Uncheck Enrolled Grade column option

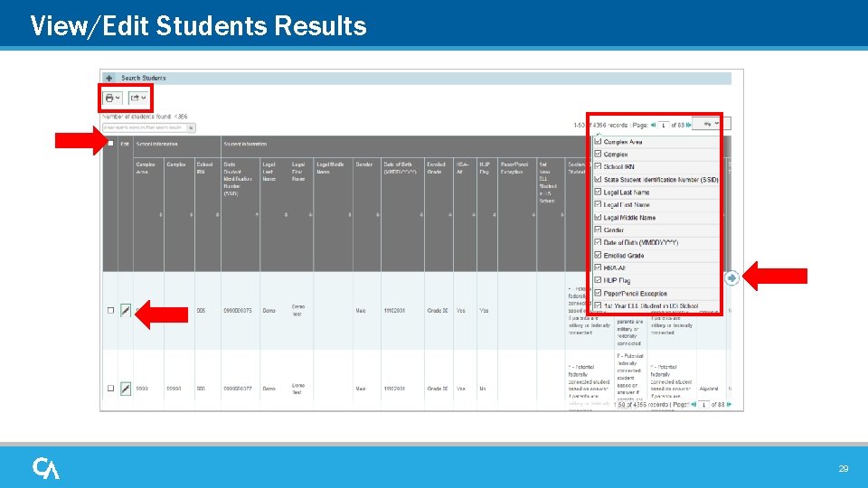[x=598, y=255]
